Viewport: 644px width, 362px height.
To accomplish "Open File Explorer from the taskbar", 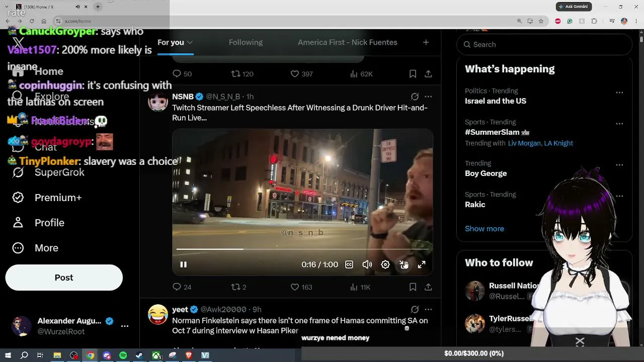I will pos(57,355).
